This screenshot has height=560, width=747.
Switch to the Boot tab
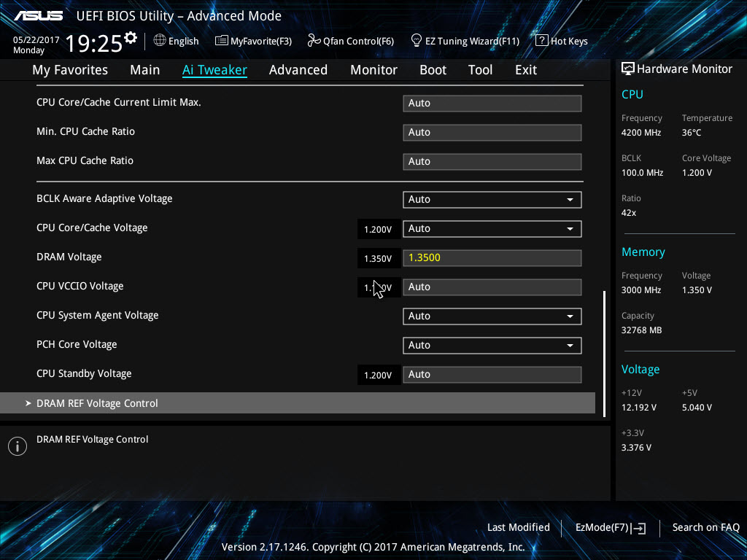(433, 69)
